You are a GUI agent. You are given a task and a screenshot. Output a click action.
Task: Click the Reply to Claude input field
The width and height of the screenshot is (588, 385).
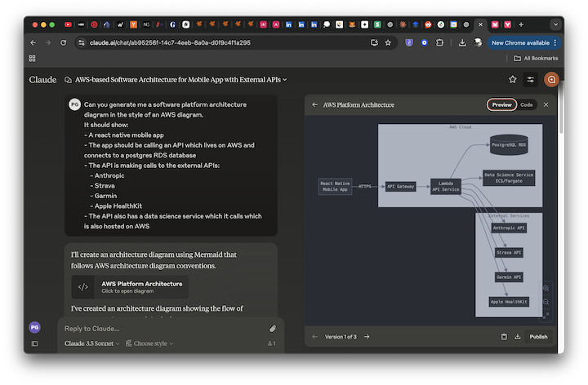(x=163, y=329)
